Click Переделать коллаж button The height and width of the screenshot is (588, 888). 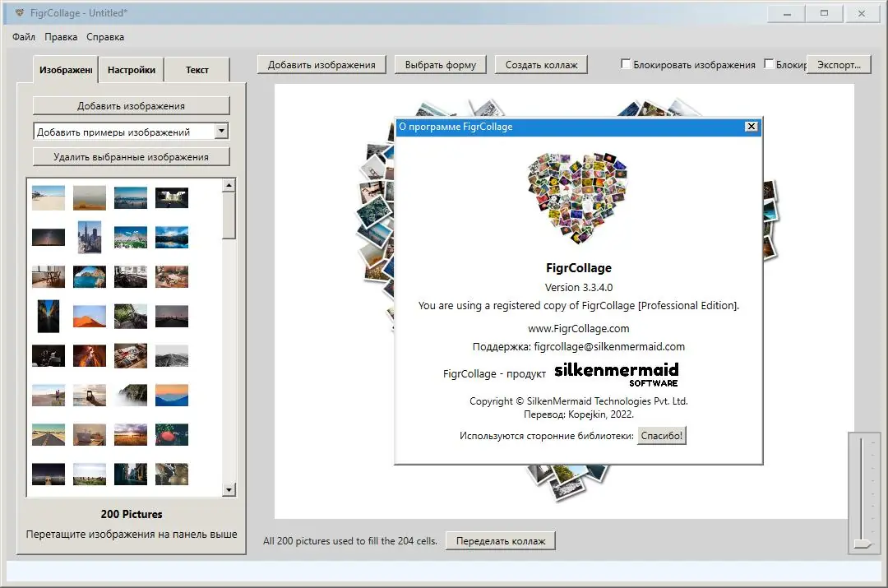tap(501, 541)
